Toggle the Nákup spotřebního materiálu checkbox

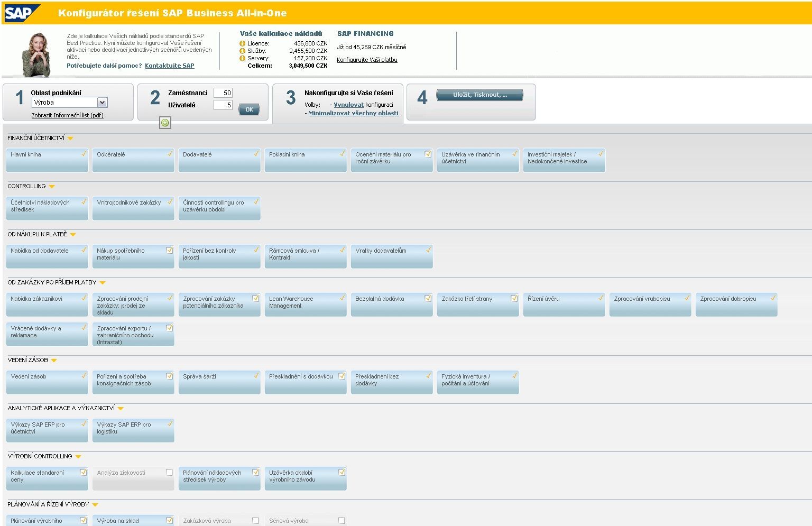(x=170, y=250)
